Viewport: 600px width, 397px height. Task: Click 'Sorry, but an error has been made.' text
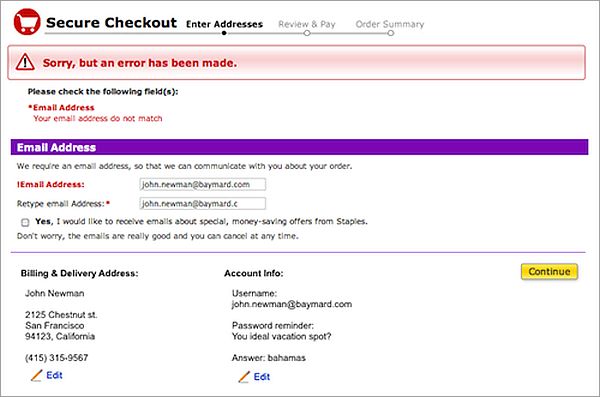coord(140,63)
